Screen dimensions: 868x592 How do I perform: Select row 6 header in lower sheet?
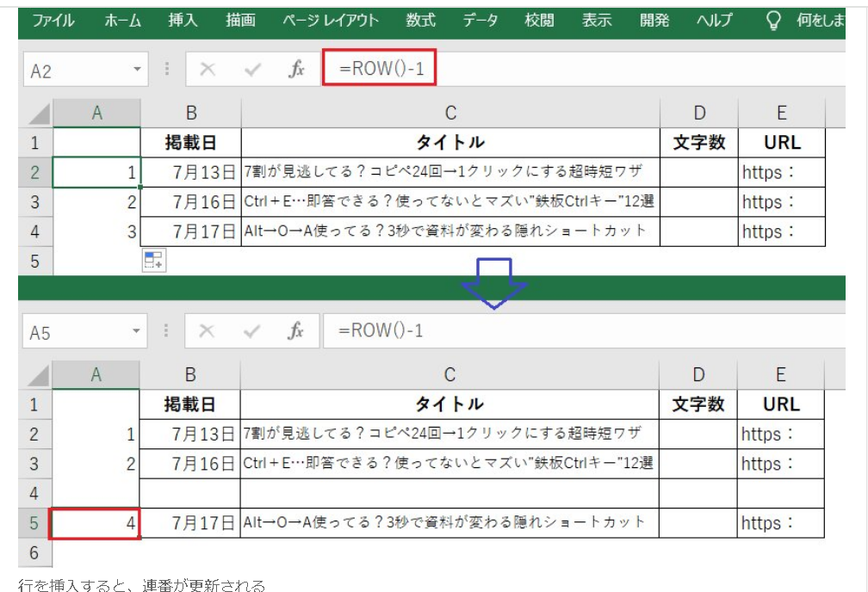click(x=34, y=552)
